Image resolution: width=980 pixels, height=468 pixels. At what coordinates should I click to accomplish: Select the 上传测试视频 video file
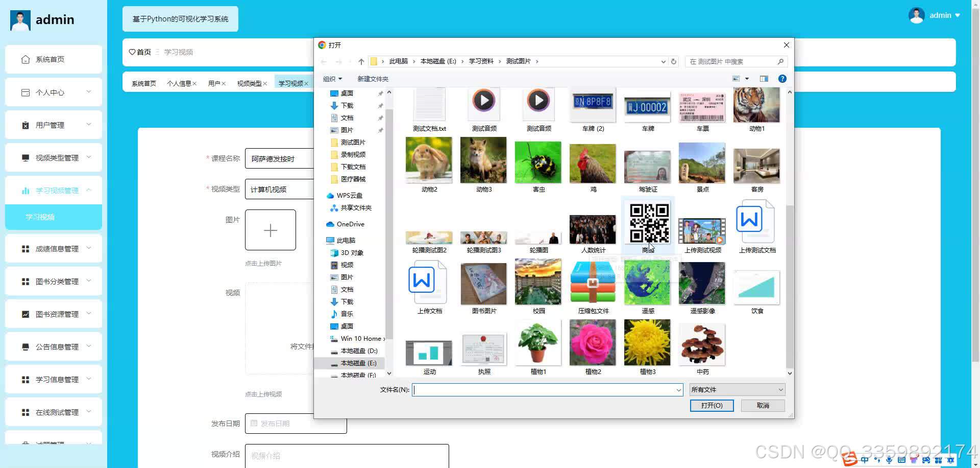coord(702,235)
